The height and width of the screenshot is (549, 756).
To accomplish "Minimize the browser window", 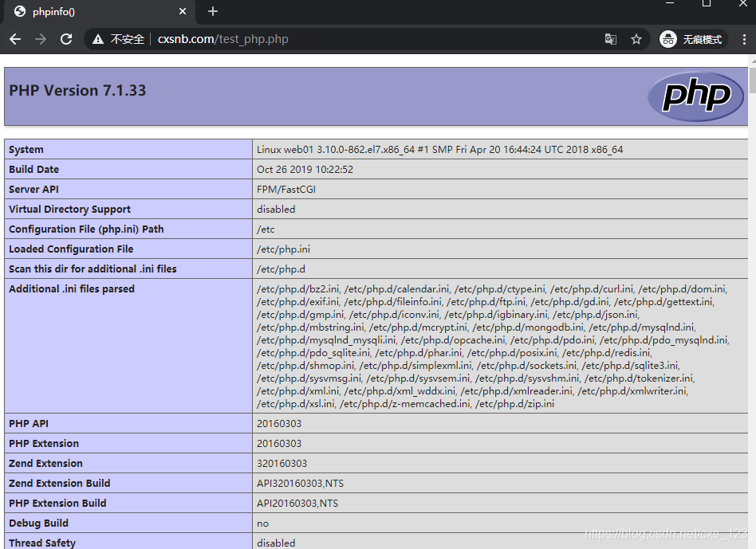I will click(x=669, y=4).
